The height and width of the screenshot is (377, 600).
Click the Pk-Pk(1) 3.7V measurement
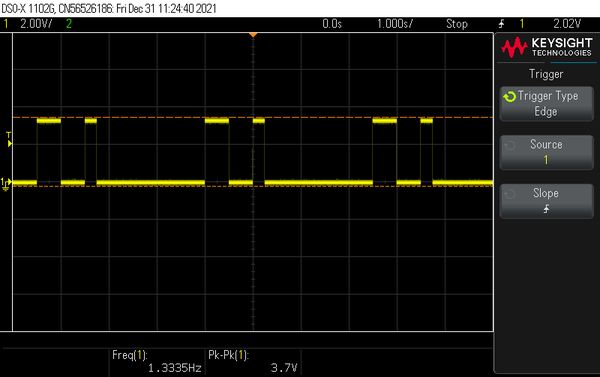[x=253, y=361]
